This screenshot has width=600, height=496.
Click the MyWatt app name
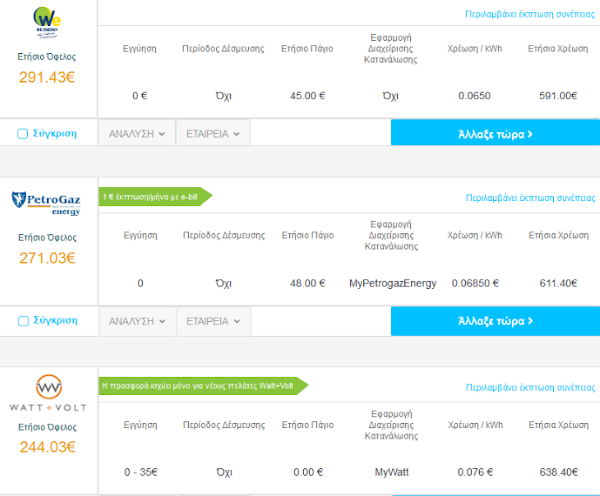pos(391,472)
